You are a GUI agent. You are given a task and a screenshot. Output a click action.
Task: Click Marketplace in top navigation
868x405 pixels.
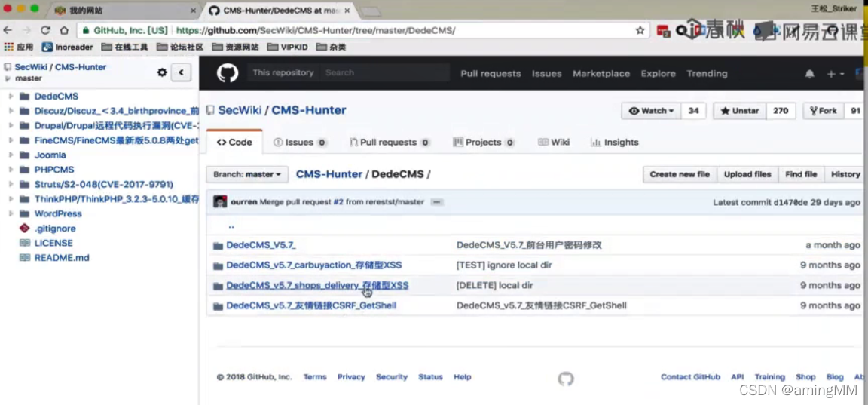click(x=601, y=74)
